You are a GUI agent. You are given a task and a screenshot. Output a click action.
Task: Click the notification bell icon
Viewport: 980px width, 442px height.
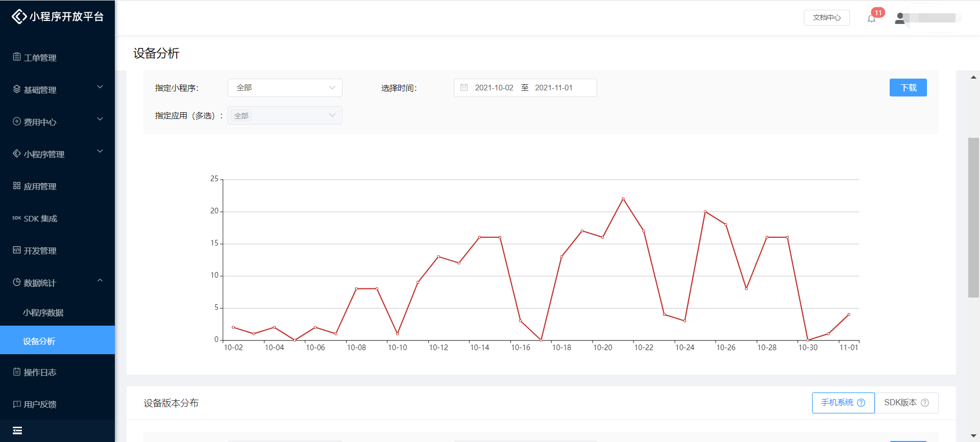[x=871, y=18]
